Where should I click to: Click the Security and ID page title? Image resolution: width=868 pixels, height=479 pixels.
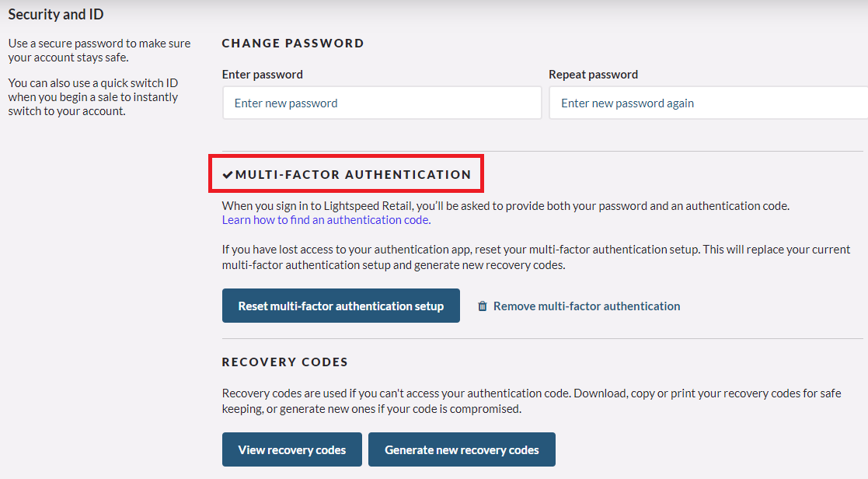[x=56, y=14]
